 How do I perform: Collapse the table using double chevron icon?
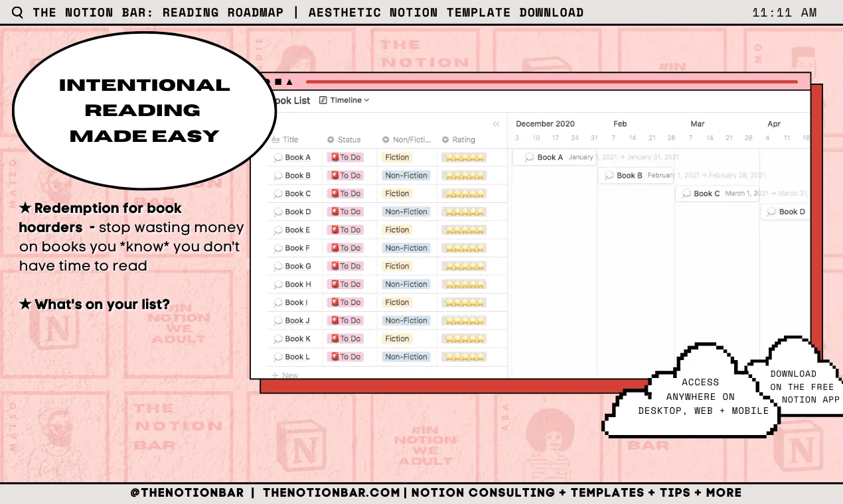tap(496, 124)
